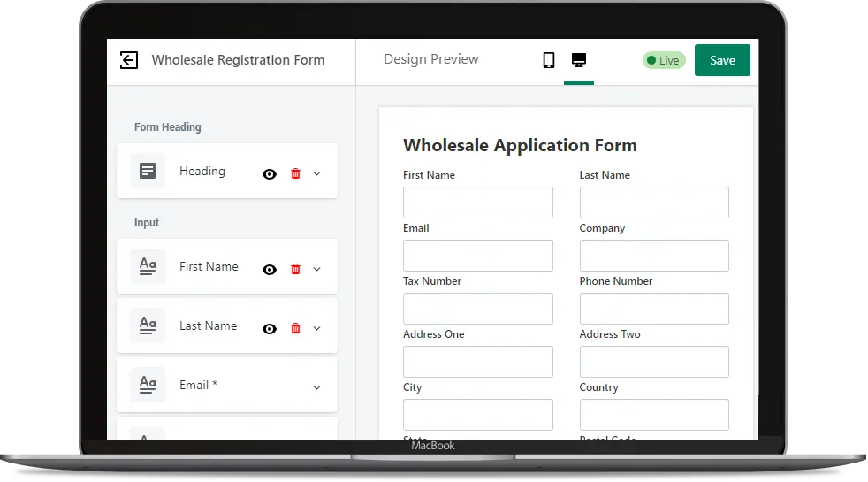Screen dimensions: 868x482
Task: Toggle visibility of Heading element
Action: tap(270, 173)
